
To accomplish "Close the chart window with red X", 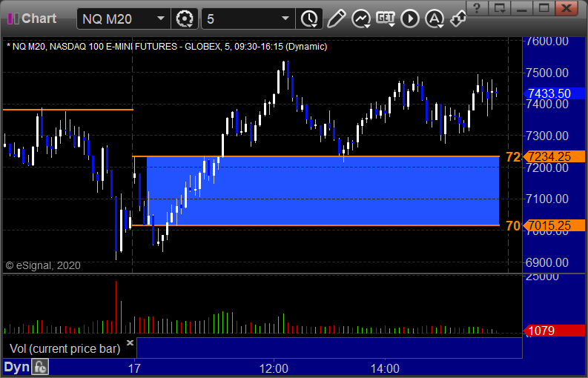I will 566,8.
